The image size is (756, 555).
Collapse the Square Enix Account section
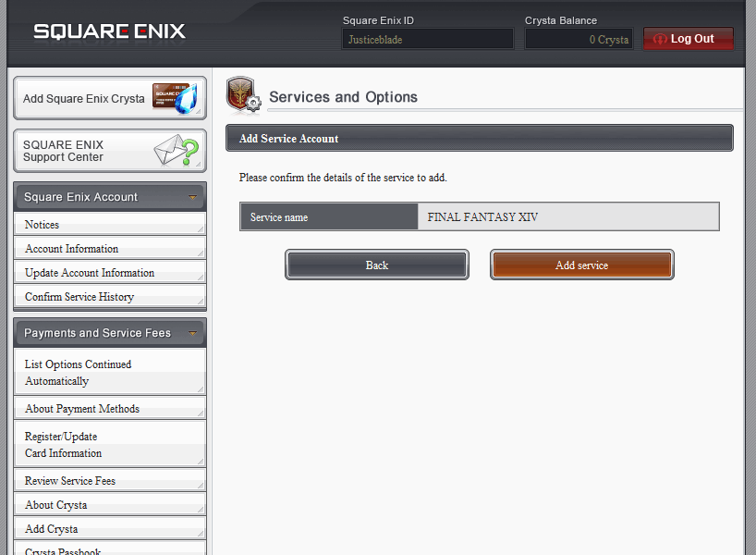[x=192, y=197]
